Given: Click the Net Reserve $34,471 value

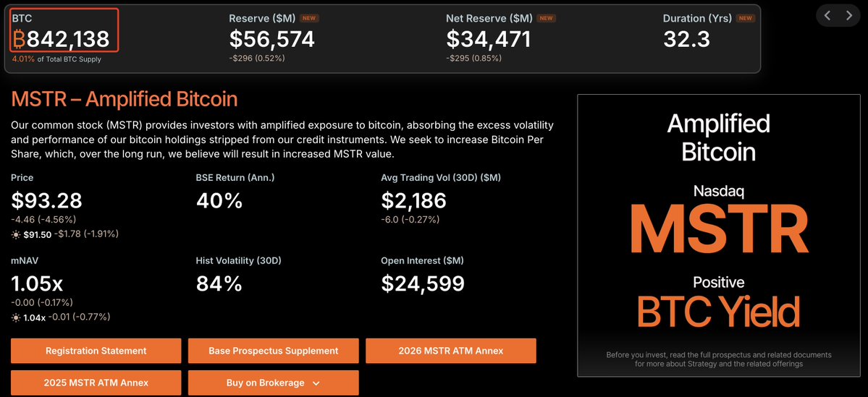Looking at the screenshot, I should coord(488,39).
